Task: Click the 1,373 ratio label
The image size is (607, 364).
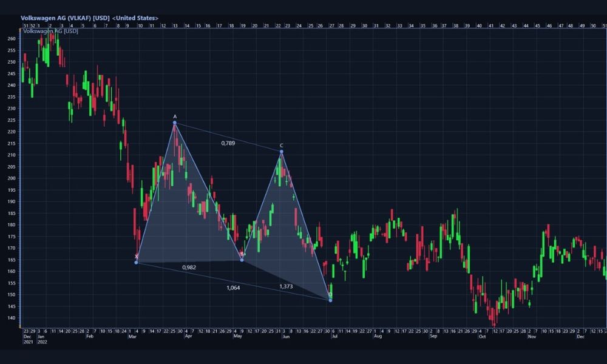Action: [x=286, y=286]
